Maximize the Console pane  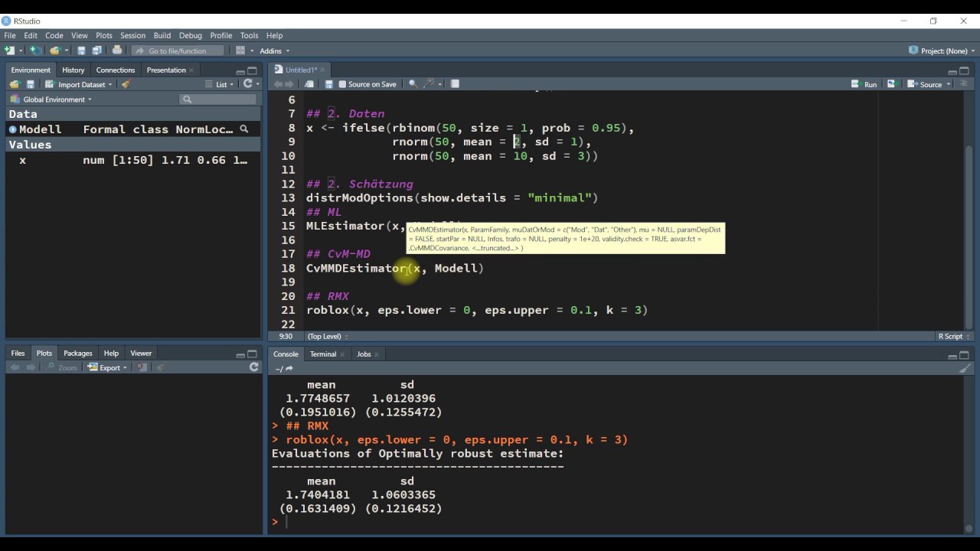click(x=964, y=354)
